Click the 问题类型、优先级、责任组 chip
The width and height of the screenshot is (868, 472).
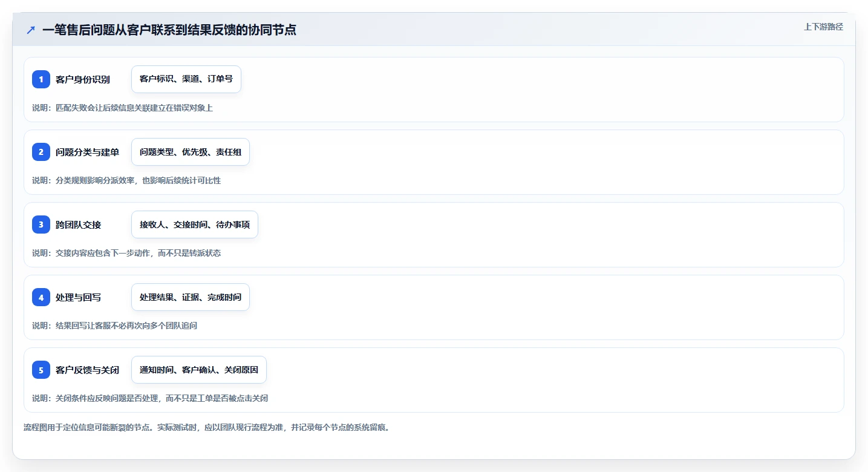(191, 152)
